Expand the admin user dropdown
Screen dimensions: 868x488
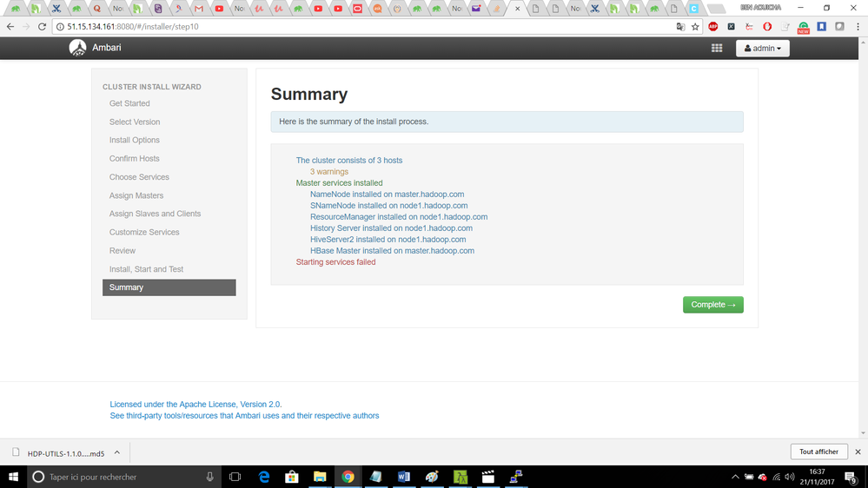click(x=763, y=48)
